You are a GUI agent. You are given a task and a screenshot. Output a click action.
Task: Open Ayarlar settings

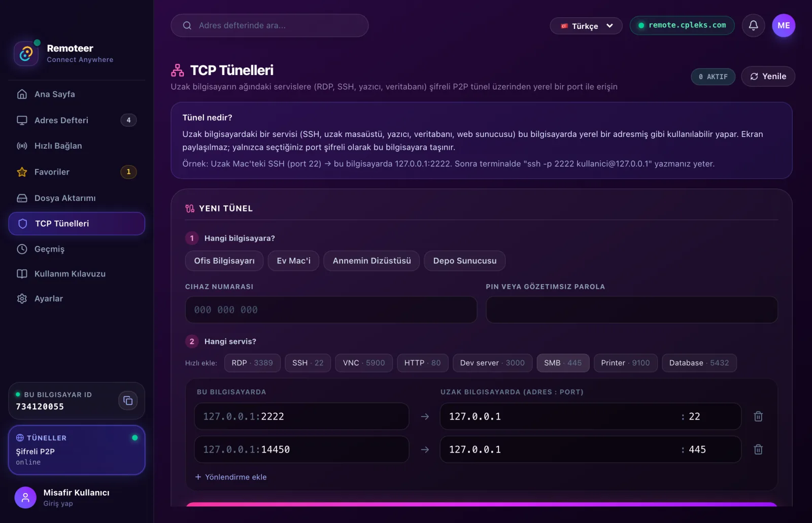(77, 299)
